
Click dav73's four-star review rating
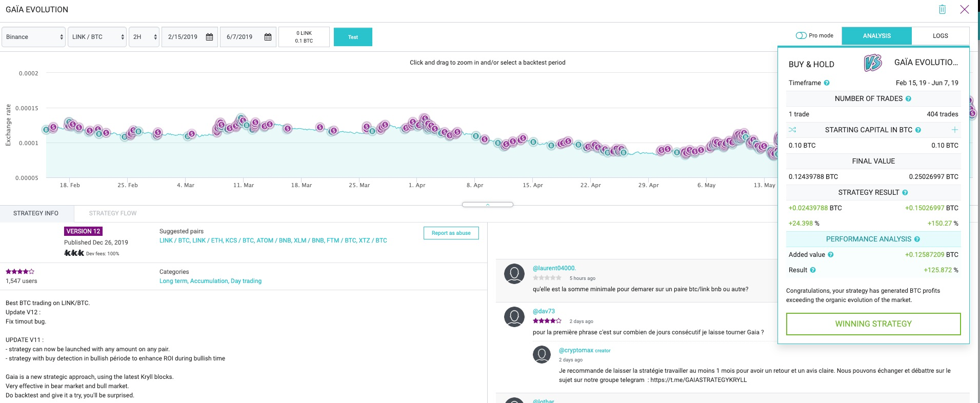[547, 321]
